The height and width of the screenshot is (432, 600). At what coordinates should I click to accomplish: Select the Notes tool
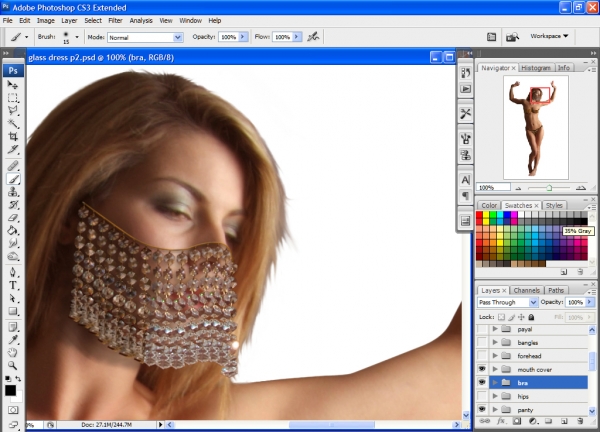click(13, 327)
